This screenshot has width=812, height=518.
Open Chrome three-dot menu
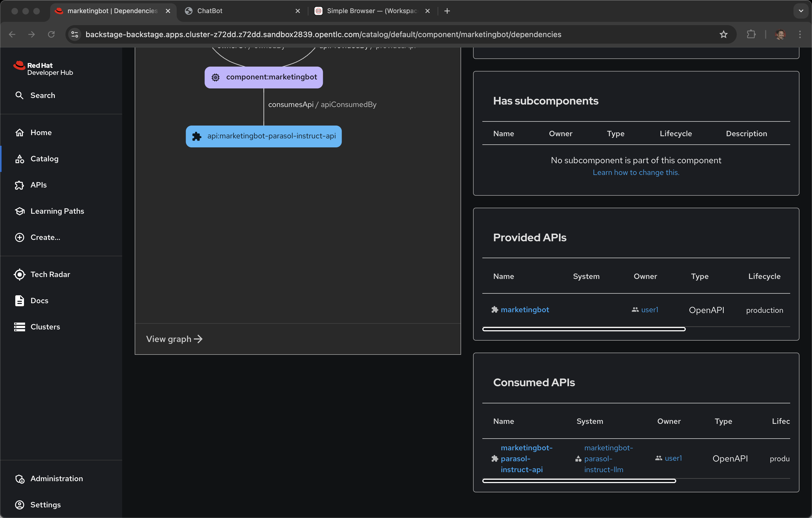click(800, 34)
